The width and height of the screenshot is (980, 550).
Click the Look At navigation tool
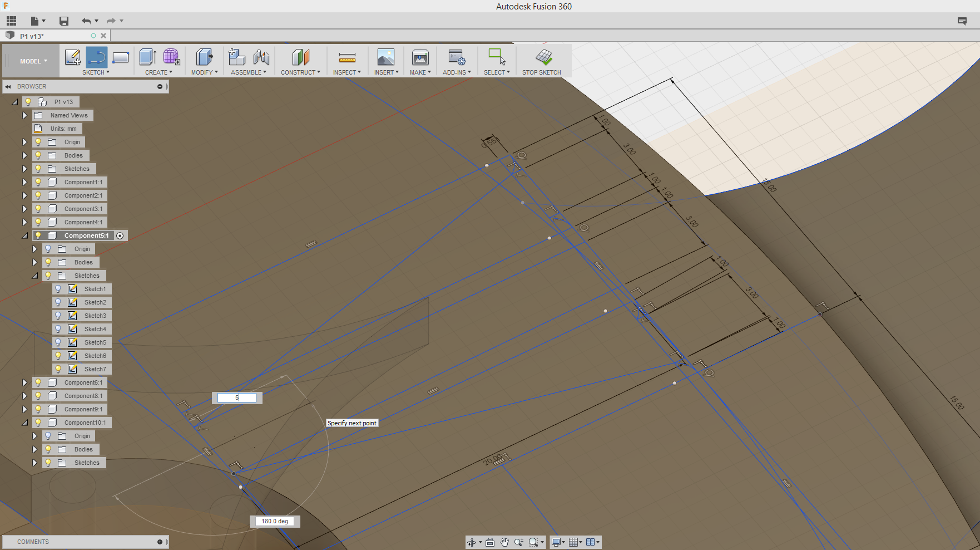[490, 542]
